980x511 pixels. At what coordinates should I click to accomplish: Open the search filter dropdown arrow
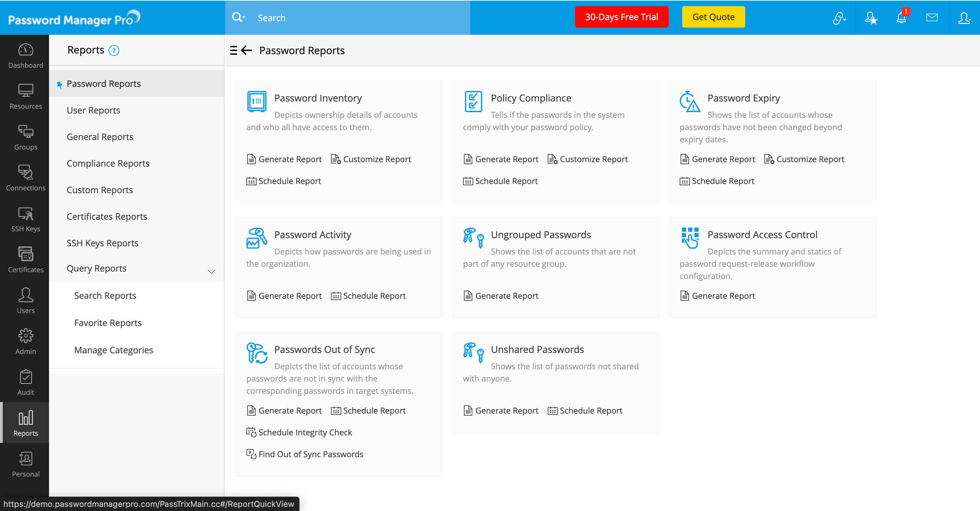coord(244,17)
